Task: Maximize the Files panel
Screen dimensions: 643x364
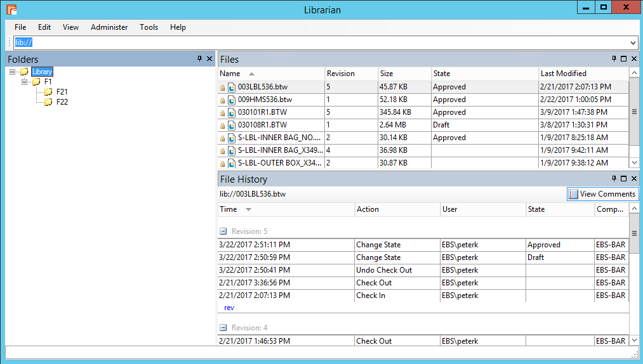Action: (x=624, y=58)
